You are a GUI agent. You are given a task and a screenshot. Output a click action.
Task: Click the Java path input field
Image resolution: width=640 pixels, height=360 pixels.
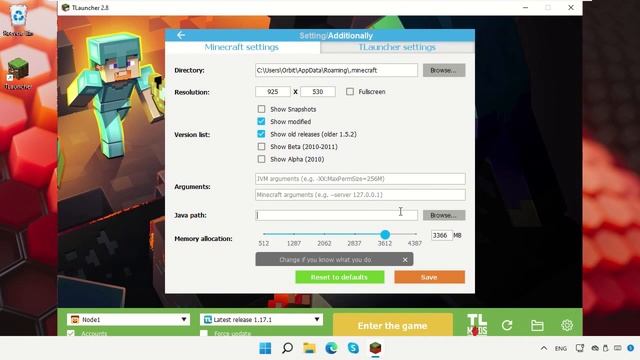336,215
